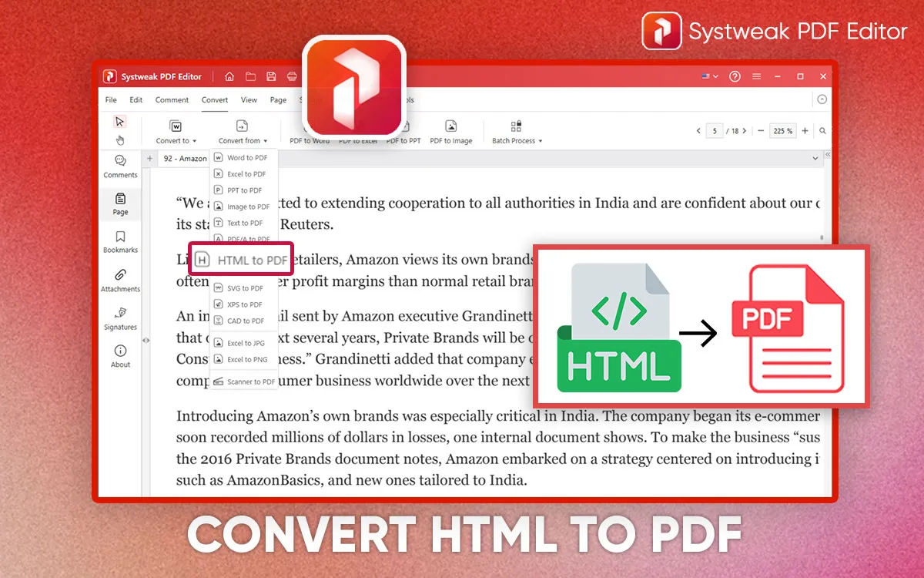This screenshot has height=578, width=924.
Task: Expand the Batch Process dropdown
Action: [517, 131]
